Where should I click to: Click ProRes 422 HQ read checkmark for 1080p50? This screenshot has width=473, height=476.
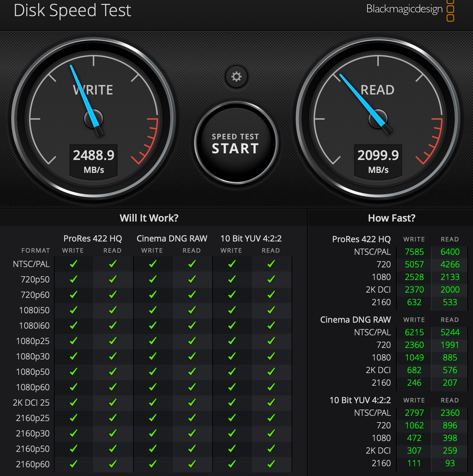coord(113,372)
